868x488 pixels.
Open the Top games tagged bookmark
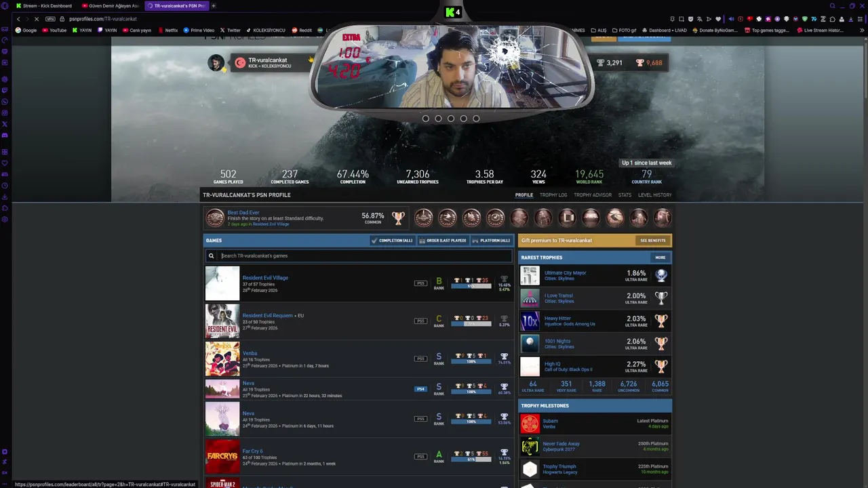tap(767, 30)
